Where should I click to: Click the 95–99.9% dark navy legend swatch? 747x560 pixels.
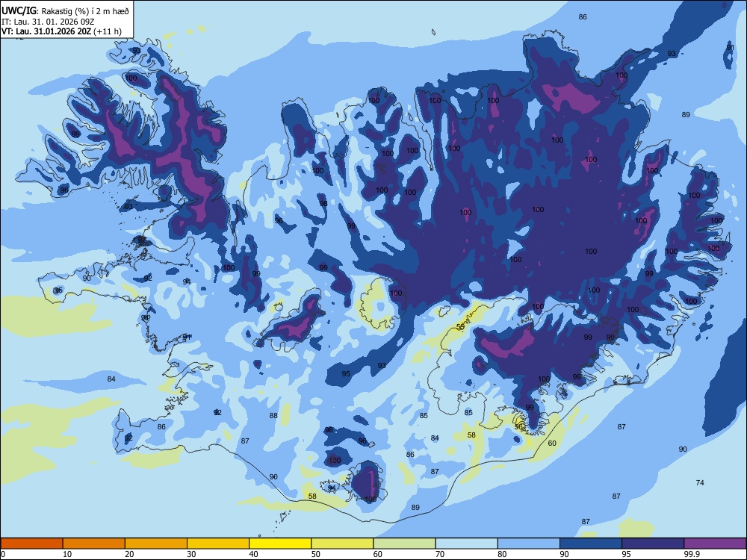coord(653,544)
